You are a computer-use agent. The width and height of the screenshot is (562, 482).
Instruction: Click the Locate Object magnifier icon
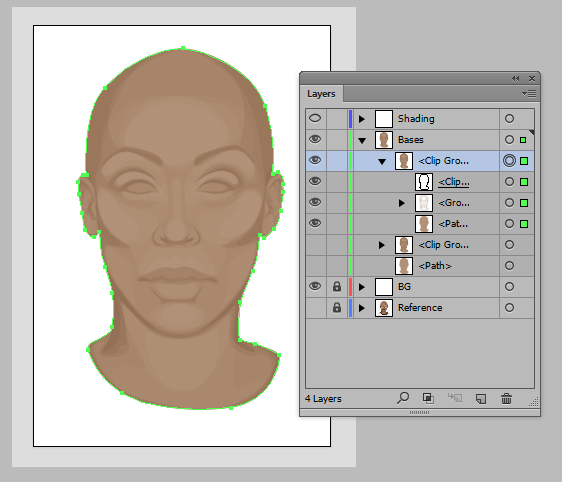click(x=403, y=398)
